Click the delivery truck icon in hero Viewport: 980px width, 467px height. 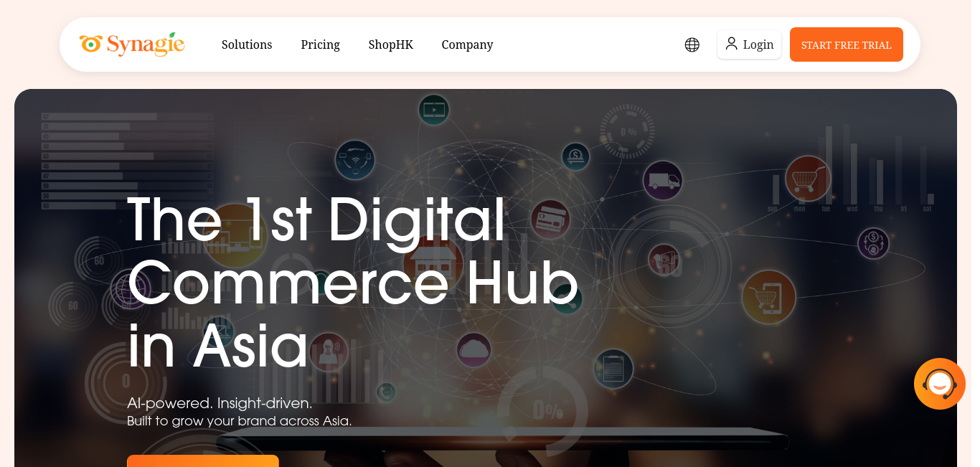662,180
